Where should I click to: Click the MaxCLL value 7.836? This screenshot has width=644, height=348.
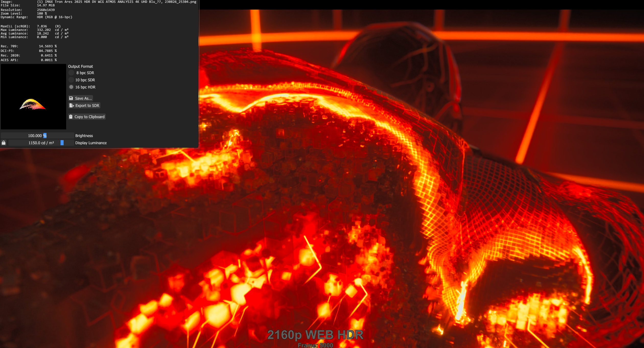coord(42,26)
